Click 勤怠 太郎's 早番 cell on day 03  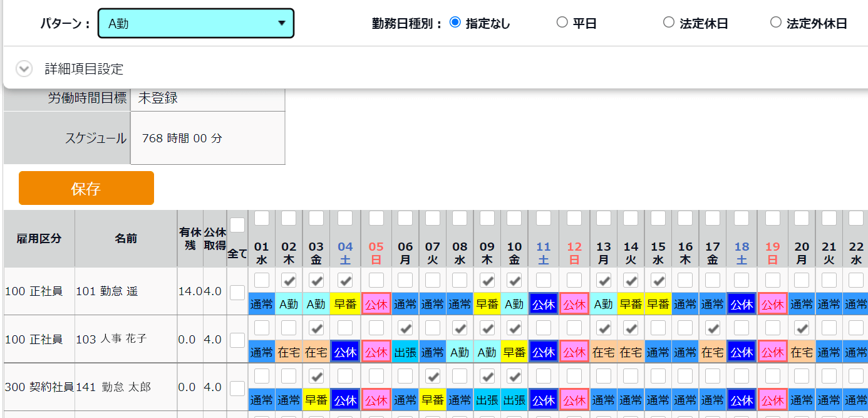[x=316, y=400]
